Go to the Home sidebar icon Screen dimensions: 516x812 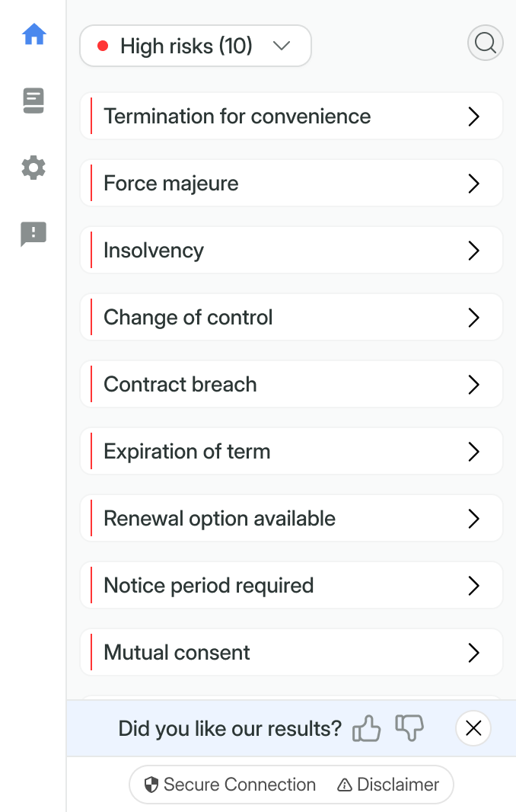[34, 34]
